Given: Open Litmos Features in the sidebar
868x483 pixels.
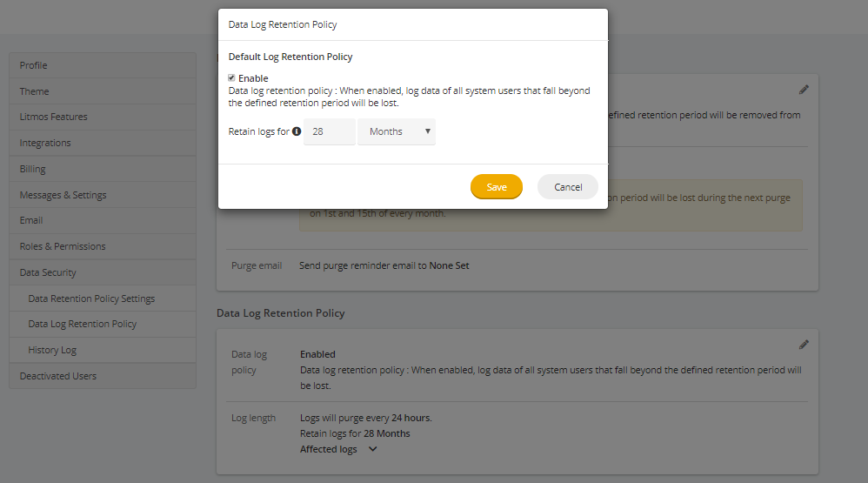Looking at the screenshot, I should point(103,117).
